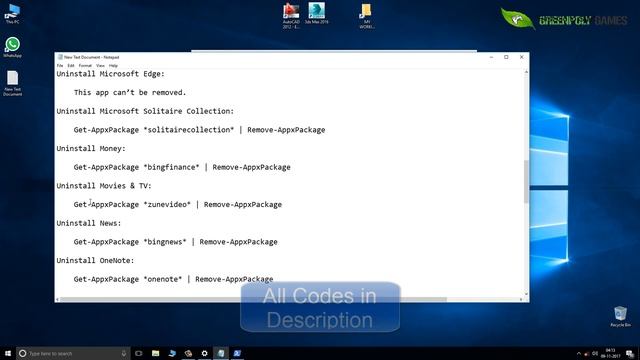Open AutoCAD desktop shortcut
Image resolution: width=640 pixels, height=360 pixels.
(x=291, y=16)
